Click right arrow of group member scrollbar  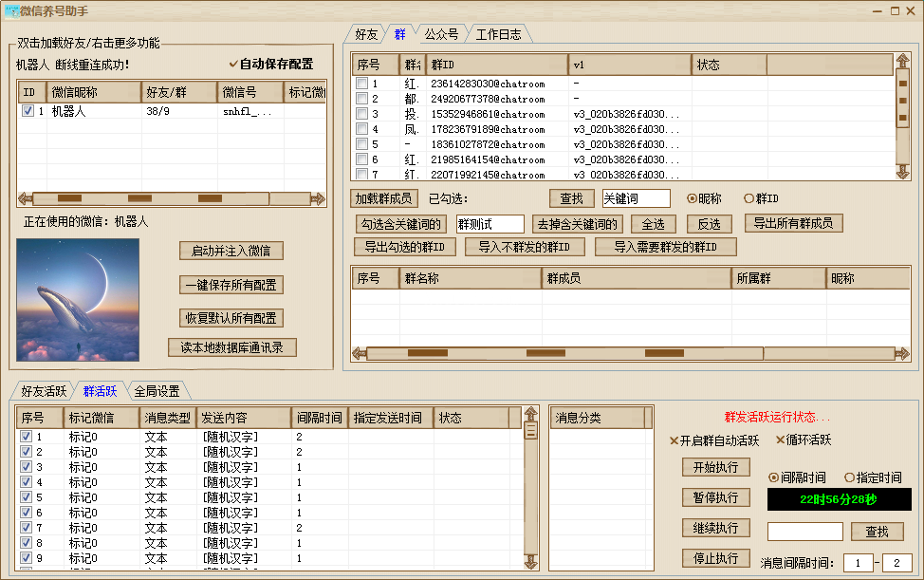901,353
